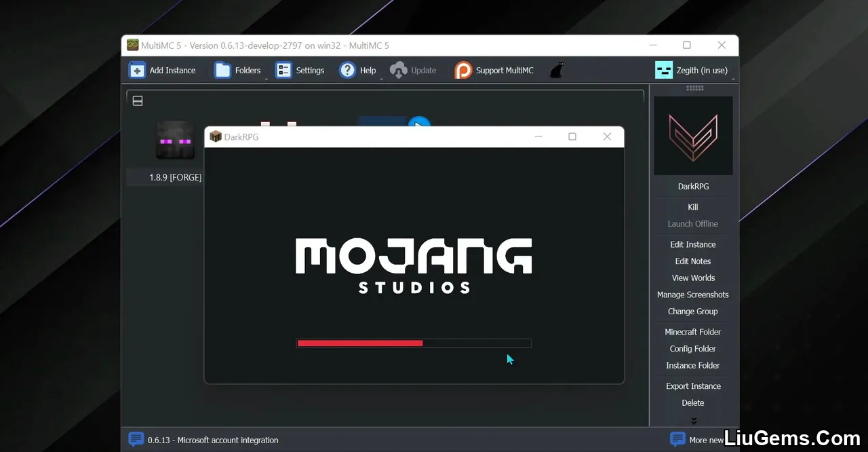Open Settings from the toolbar
The width and height of the screenshot is (868, 452).
click(x=300, y=70)
